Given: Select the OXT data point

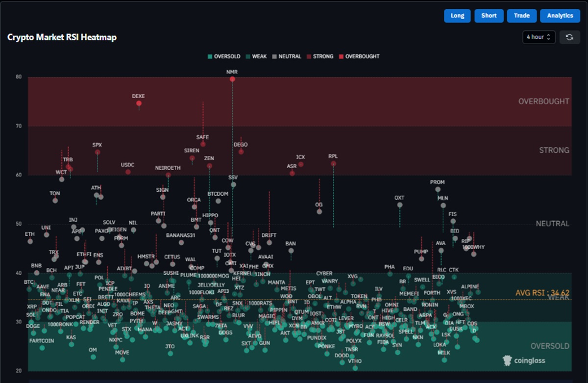Looking at the screenshot, I should pyautogui.click(x=400, y=204).
